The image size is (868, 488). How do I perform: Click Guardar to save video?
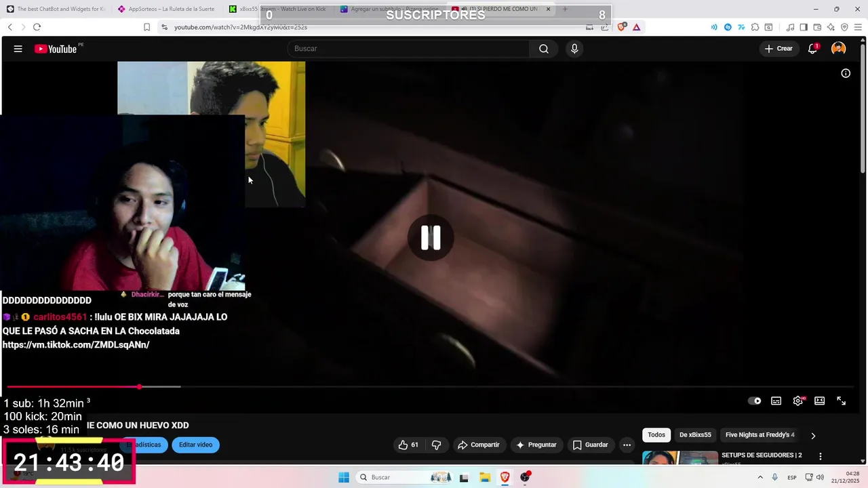click(x=590, y=445)
